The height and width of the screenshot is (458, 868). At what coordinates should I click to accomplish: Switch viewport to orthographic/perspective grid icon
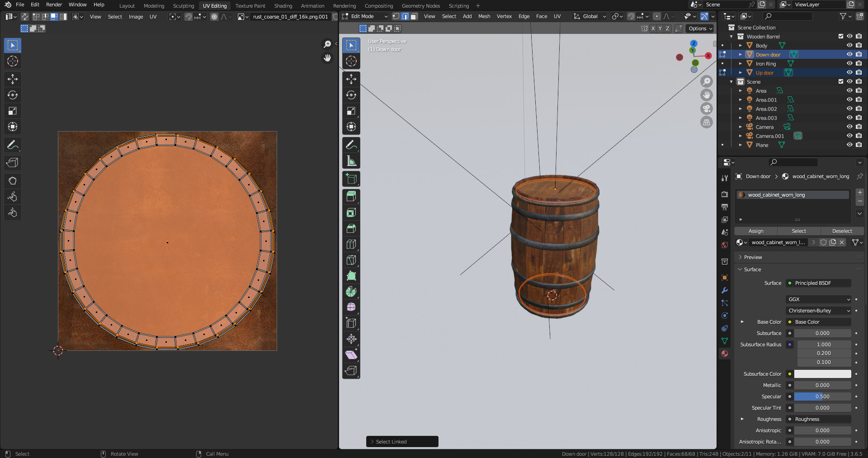pyautogui.click(x=707, y=122)
